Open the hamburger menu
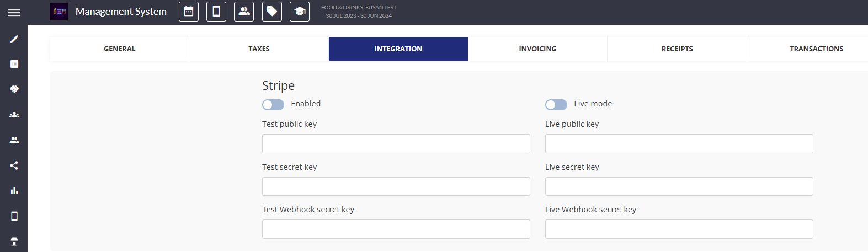868x252 pixels. tap(14, 12)
